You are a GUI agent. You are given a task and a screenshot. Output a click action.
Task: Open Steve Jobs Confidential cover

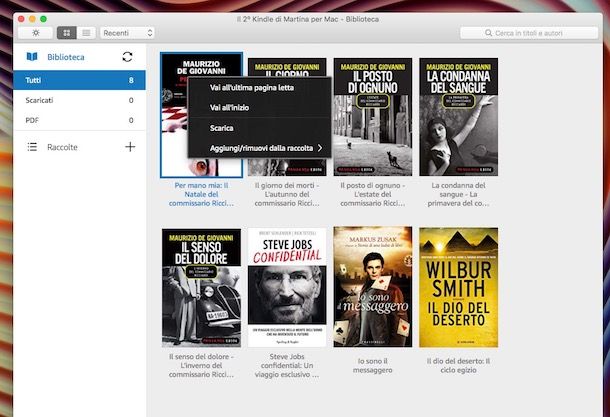point(287,288)
